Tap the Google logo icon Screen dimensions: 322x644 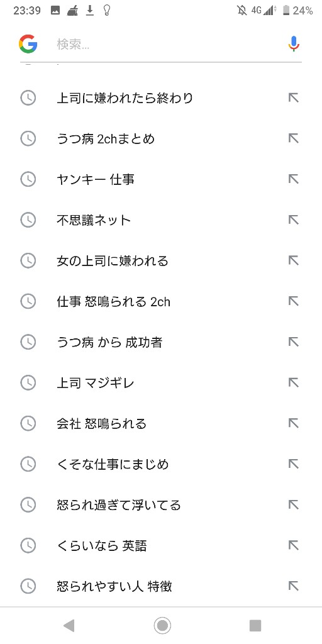click(28, 44)
